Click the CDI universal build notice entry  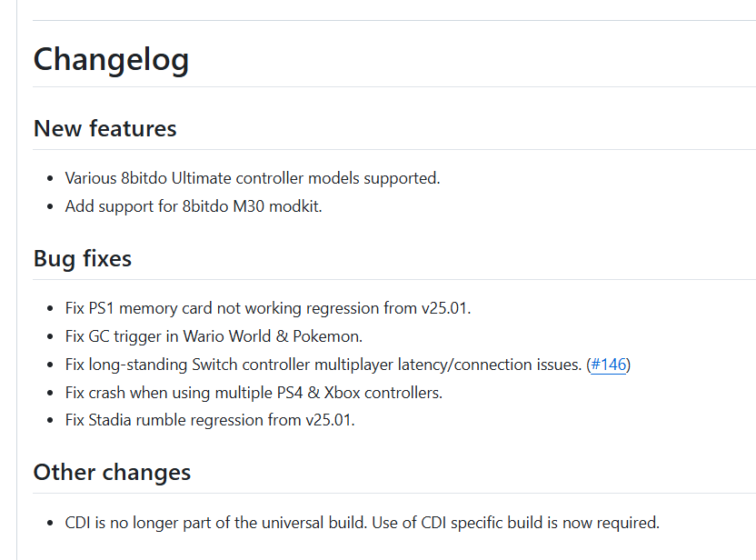[362, 523]
